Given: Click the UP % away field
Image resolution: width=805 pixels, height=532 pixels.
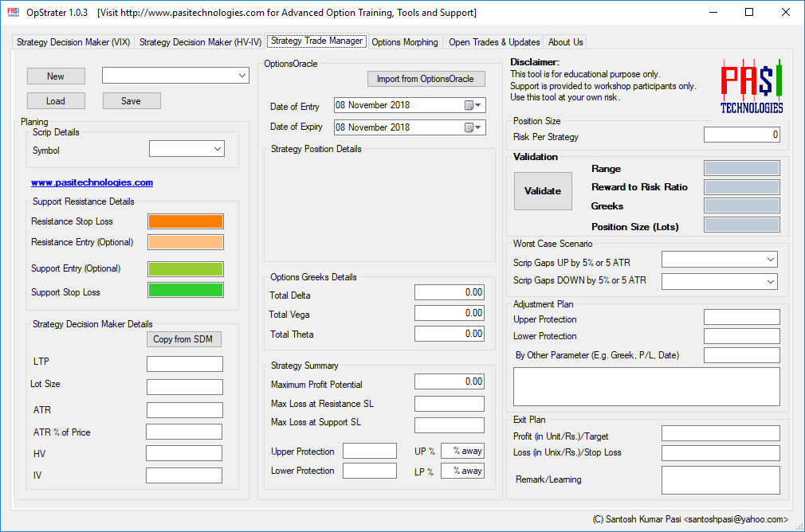Looking at the screenshot, I should [x=462, y=451].
